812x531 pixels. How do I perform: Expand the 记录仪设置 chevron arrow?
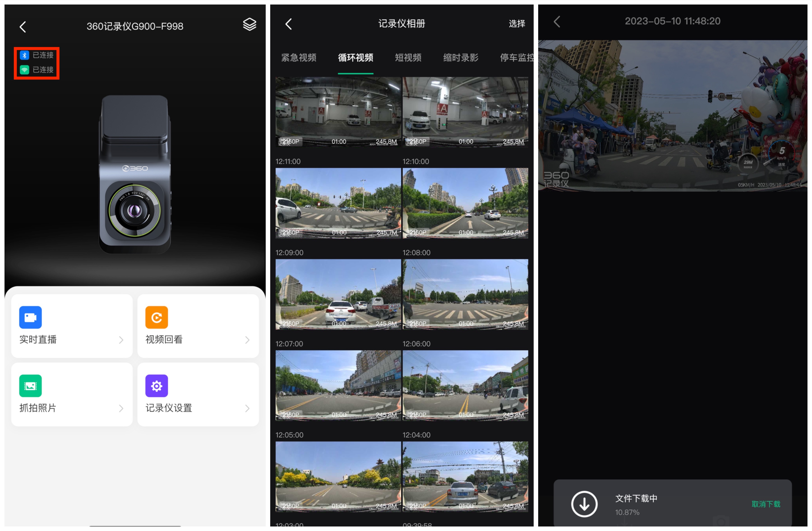[x=247, y=408]
